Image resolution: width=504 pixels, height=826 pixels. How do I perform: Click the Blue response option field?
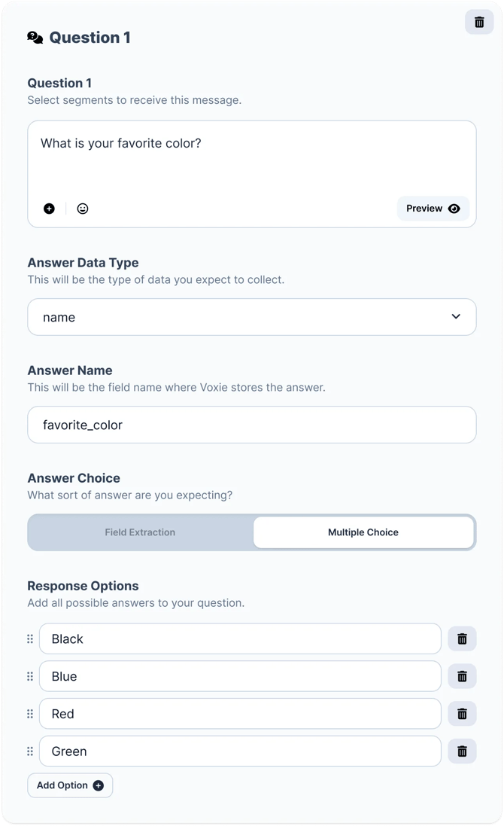click(240, 676)
